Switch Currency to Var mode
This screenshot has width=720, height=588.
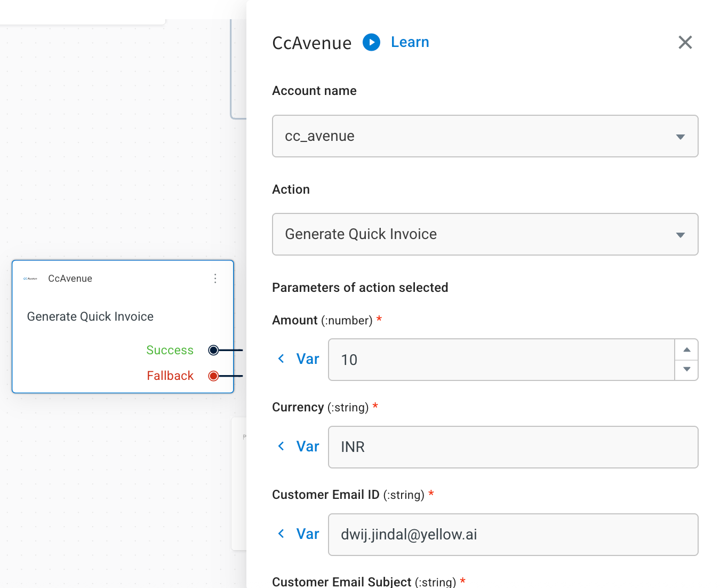tap(299, 447)
